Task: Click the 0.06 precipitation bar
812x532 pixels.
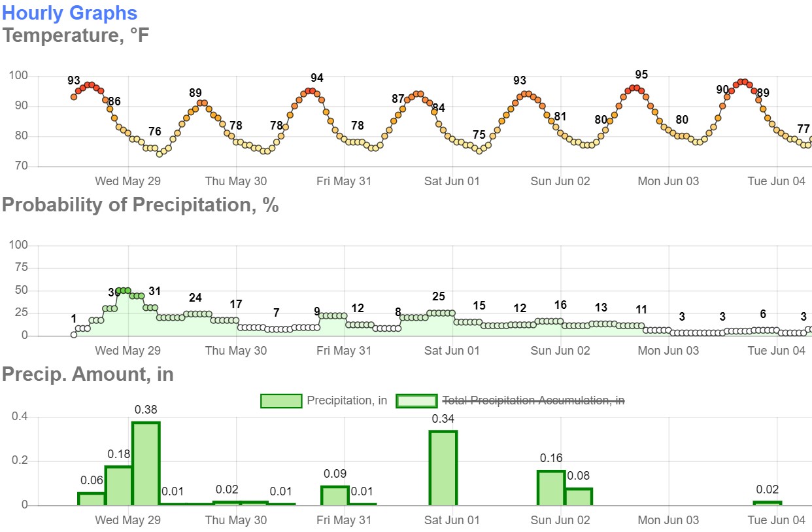Action: coord(92,499)
